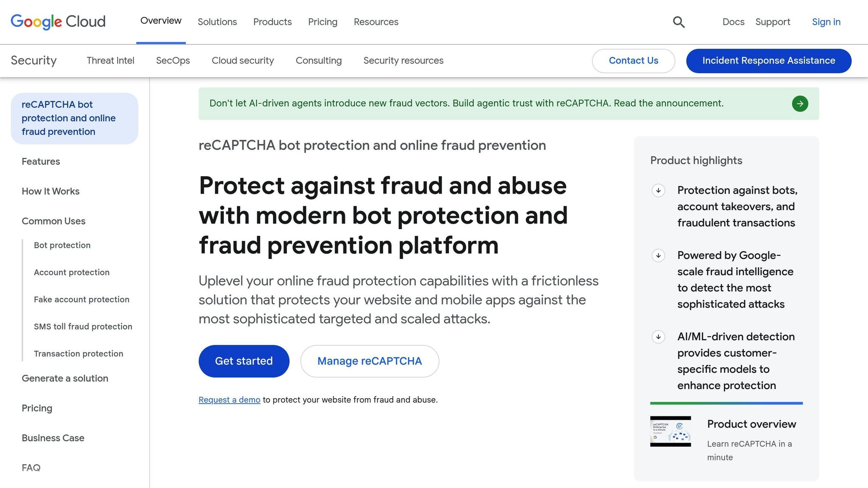Click the Sign in link

826,22
